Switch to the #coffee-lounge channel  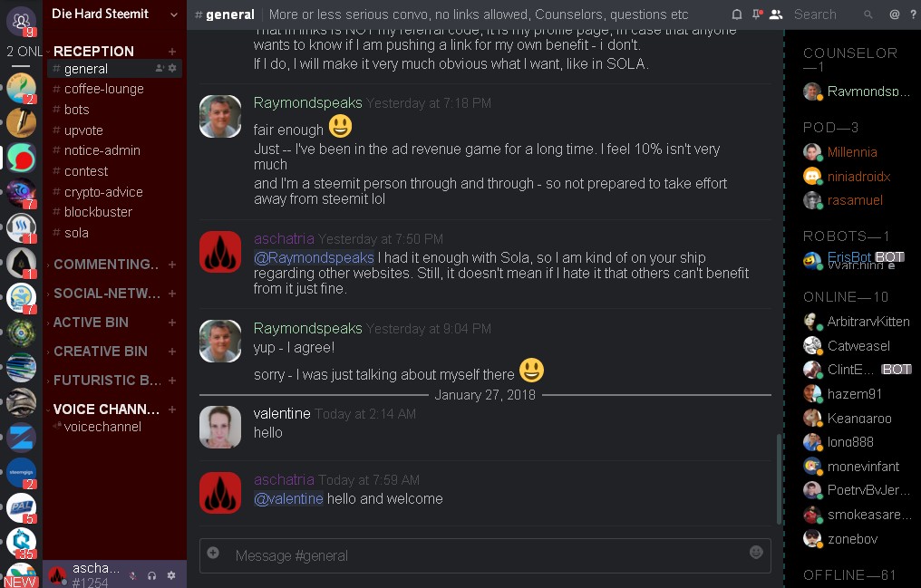[100, 88]
